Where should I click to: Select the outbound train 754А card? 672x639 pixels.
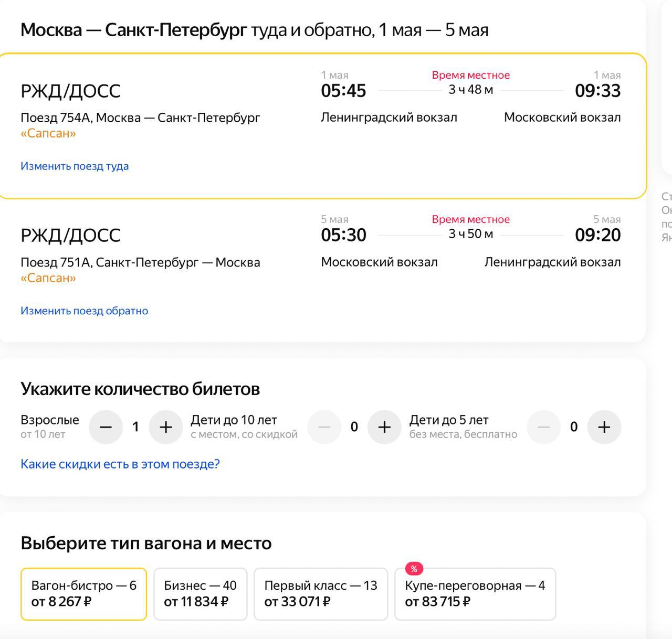pos(322,126)
